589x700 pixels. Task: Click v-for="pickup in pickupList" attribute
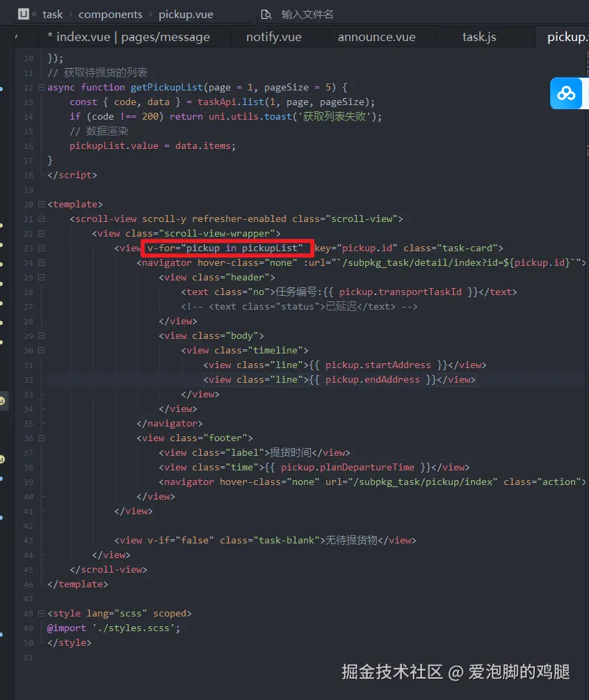pyautogui.click(x=225, y=248)
